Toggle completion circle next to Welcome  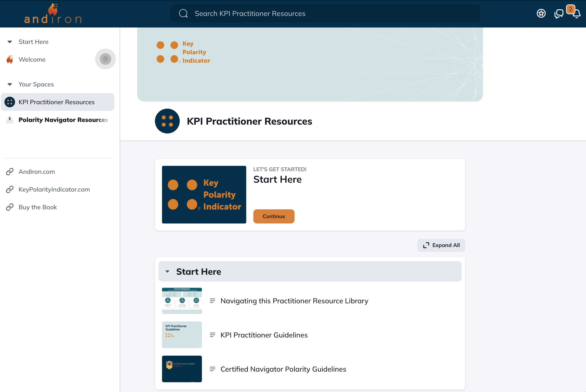pyautogui.click(x=105, y=59)
